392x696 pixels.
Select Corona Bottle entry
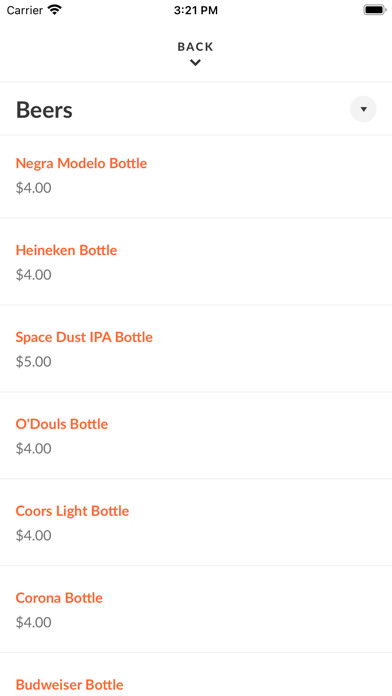(59, 598)
